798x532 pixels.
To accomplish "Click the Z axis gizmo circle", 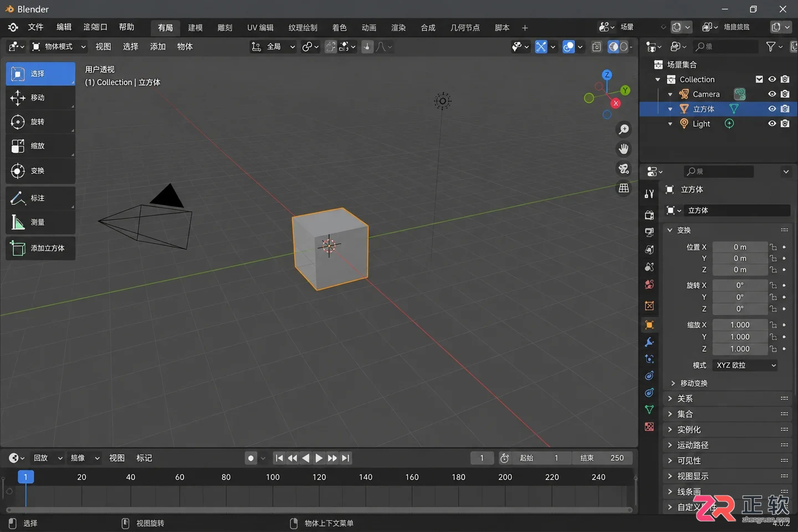I will click(607, 75).
